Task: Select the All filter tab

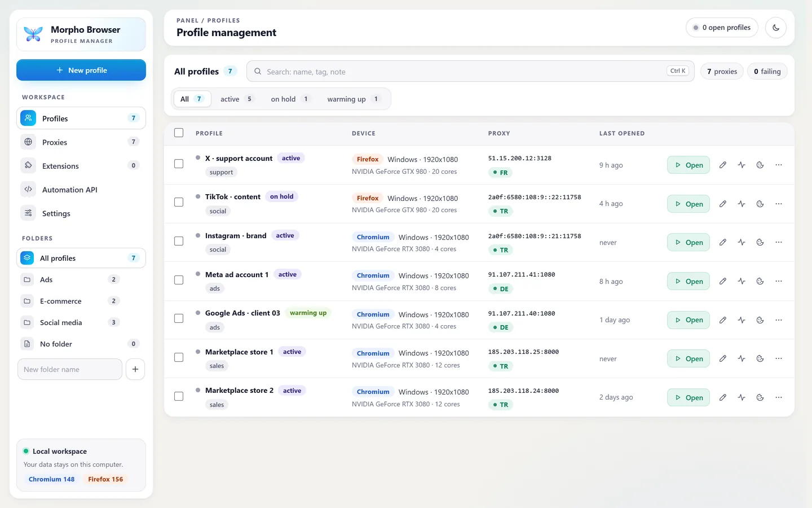Action: pos(192,99)
